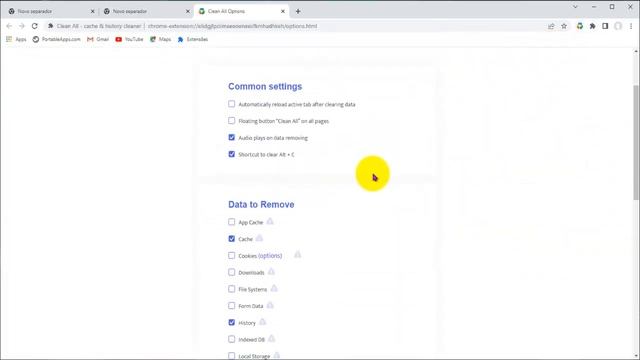Uncheck the Cache checkbox
This screenshot has height=360, width=640.
pyautogui.click(x=231, y=238)
